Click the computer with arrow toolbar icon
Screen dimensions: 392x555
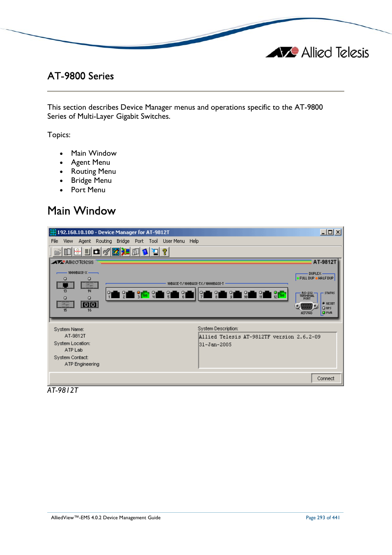click(x=155, y=252)
